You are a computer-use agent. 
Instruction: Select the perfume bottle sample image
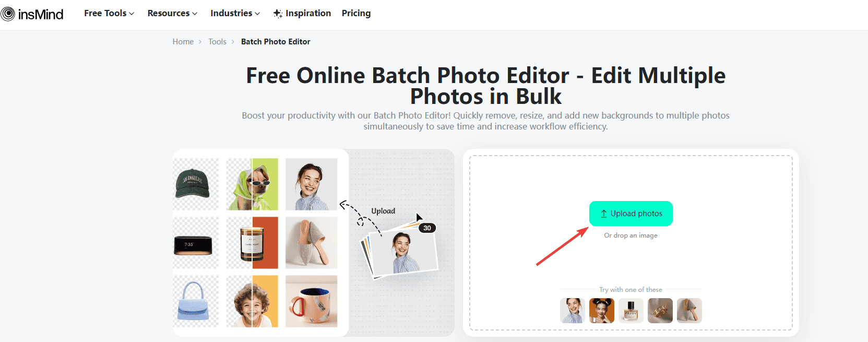(x=631, y=311)
